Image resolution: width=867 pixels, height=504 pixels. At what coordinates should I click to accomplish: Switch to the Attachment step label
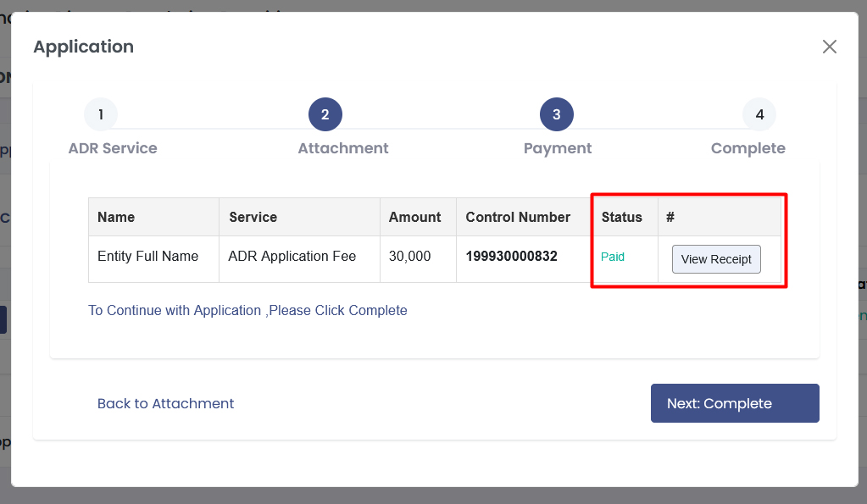343,148
